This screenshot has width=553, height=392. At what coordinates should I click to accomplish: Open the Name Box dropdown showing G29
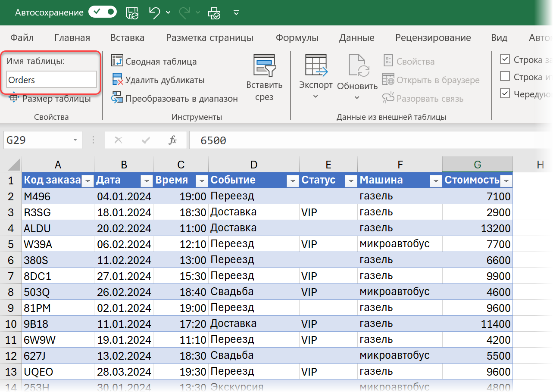point(75,140)
